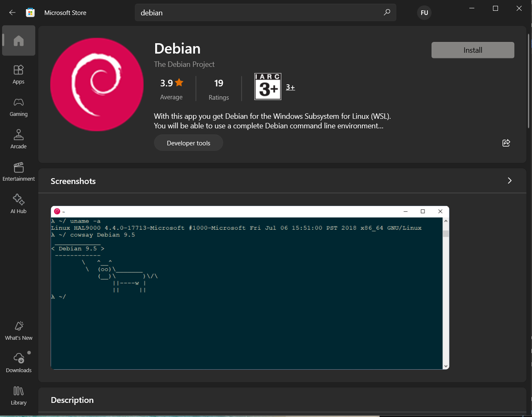Open the Apps section
Viewport: 532px width, 417px height.
[19, 75]
